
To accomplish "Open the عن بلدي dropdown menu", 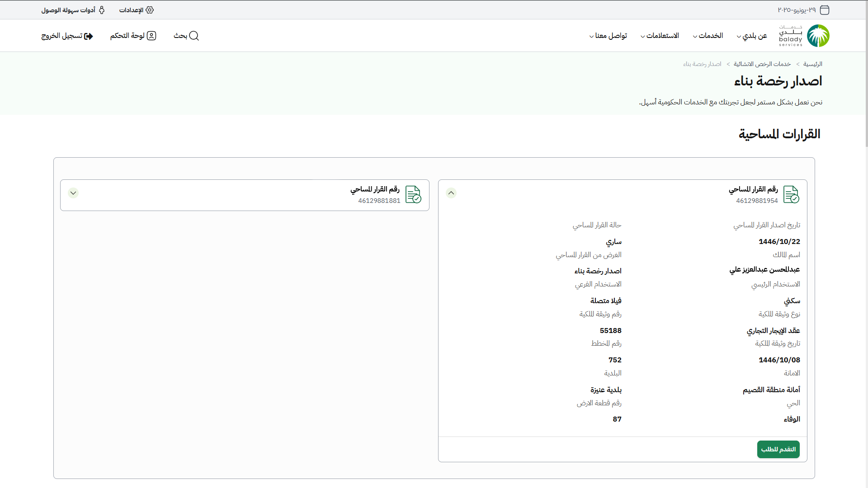I will 752,36.
